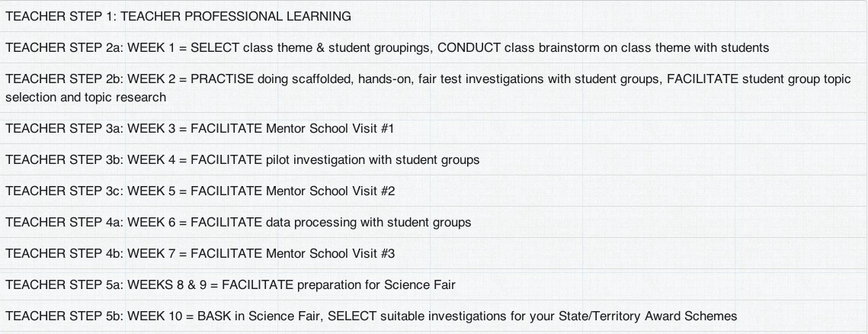Open Teacher Step 2a Week 1 row
The height and width of the screenshot is (334, 868).
tap(434, 47)
